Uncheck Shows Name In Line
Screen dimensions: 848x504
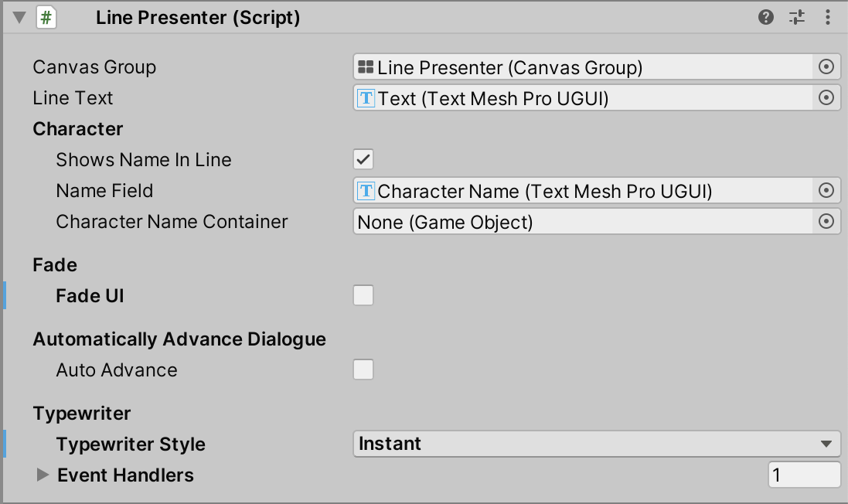[363, 160]
